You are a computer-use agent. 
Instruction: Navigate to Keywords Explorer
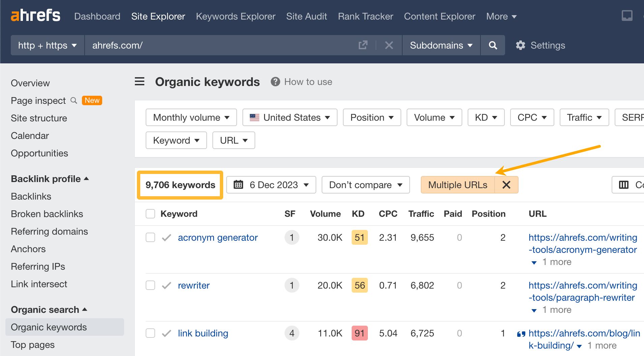click(235, 16)
